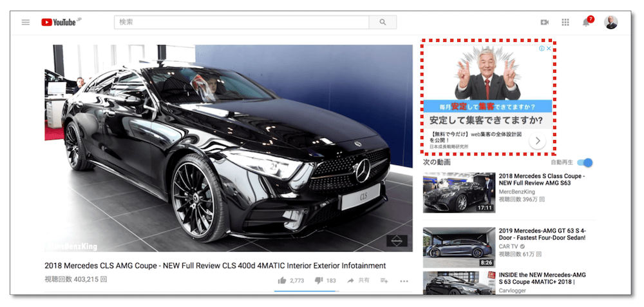Click the ad headline 安定して集客できてますか?
This screenshot has width=644, height=307.
[486, 121]
